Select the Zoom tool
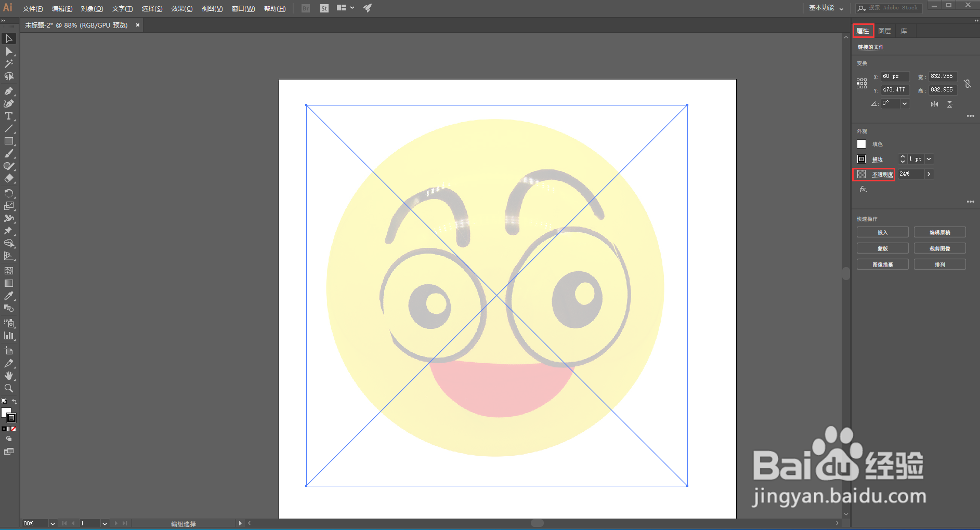The width and height of the screenshot is (980, 530). click(9, 388)
